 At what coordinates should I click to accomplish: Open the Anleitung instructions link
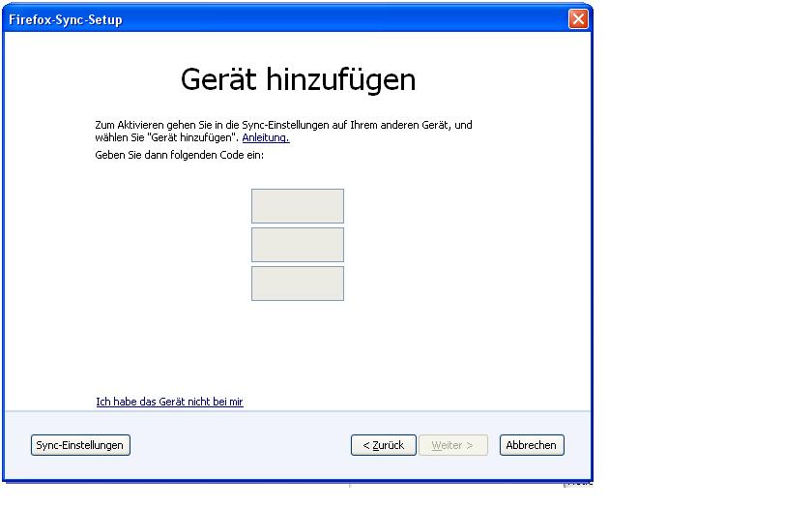(x=266, y=137)
